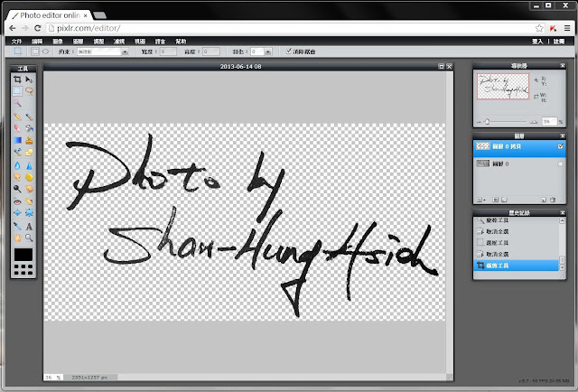The width and height of the screenshot is (578, 392).
Task: Select the Pinch tool
Action: (29, 213)
